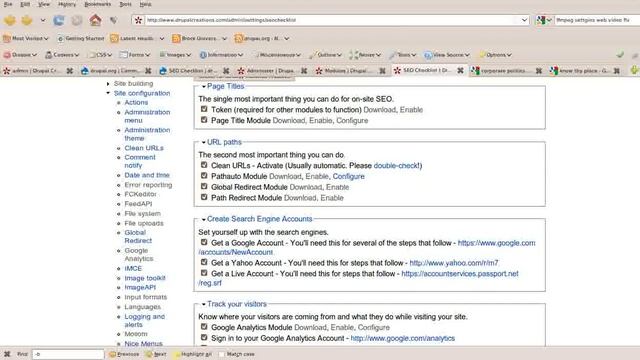The image size is (640, 360).
Task: Open the Most Visited bookmarks dropdown
Action: (x=26, y=38)
